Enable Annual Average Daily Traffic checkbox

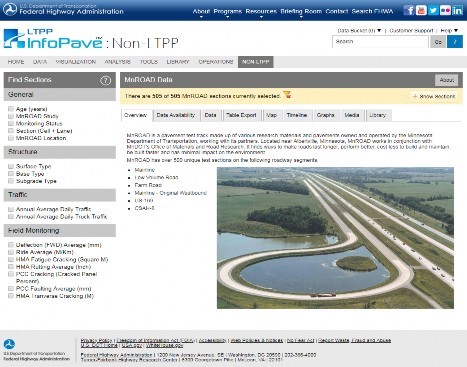[x=11, y=209]
